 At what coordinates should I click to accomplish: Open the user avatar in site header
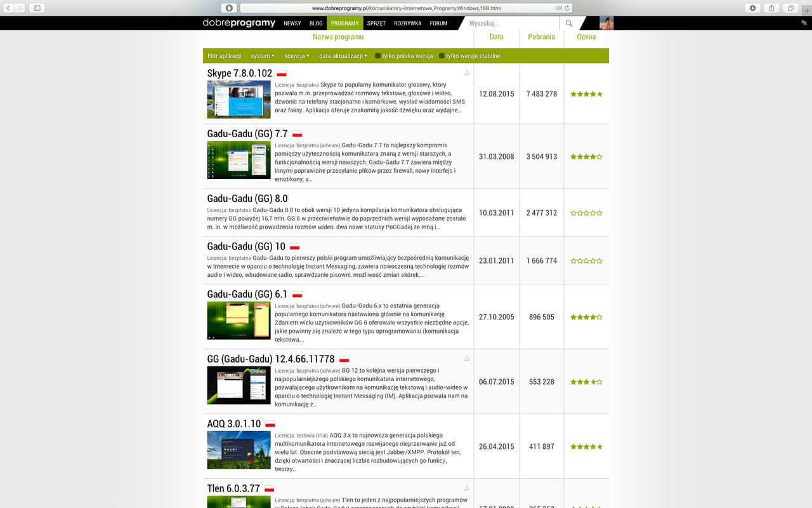click(x=606, y=23)
